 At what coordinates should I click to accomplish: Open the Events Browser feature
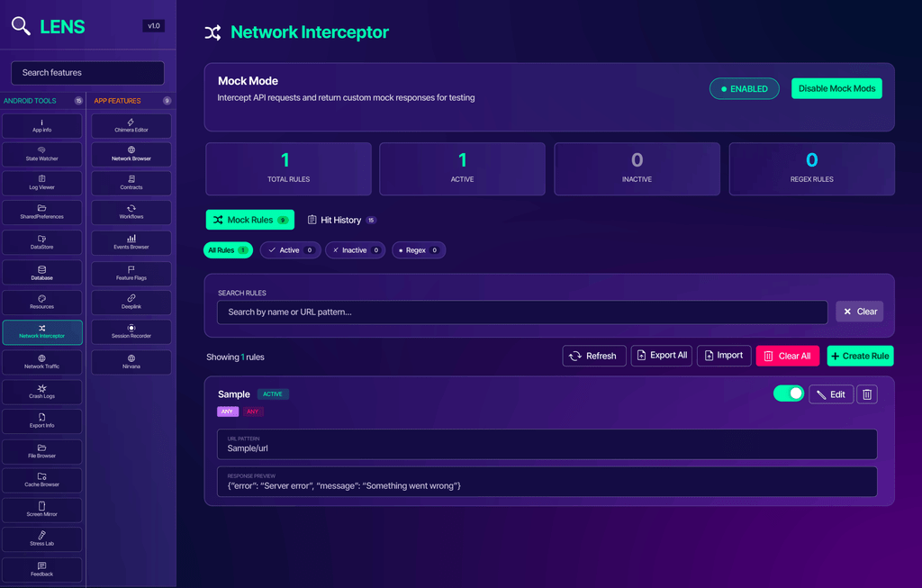(x=131, y=242)
